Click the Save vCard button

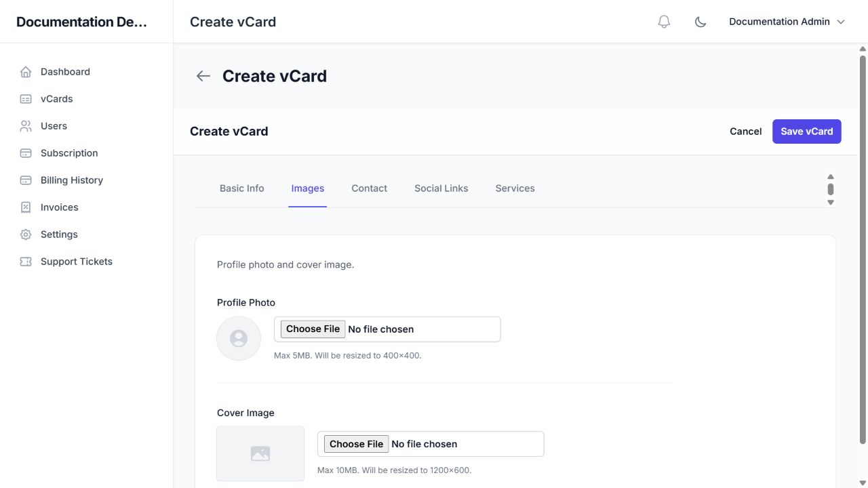807,131
